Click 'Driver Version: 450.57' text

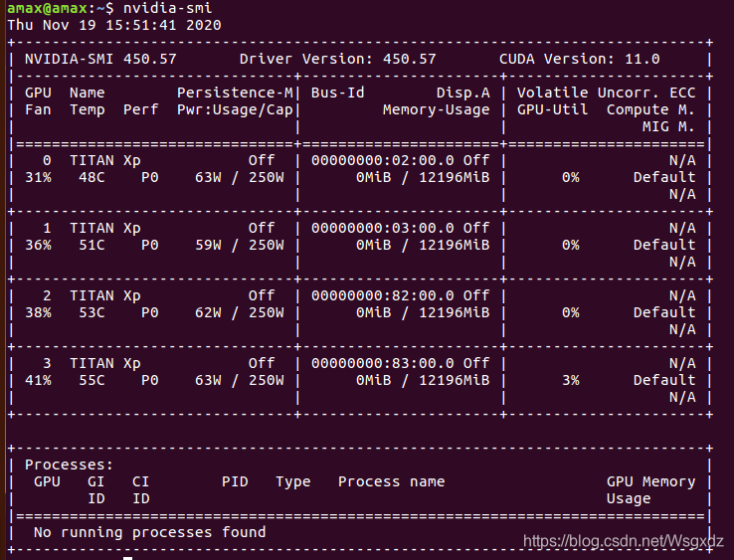point(337,59)
